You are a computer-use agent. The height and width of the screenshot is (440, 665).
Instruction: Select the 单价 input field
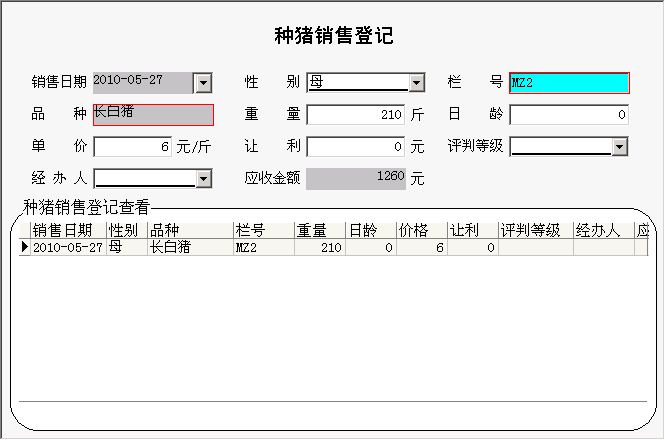pos(133,147)
